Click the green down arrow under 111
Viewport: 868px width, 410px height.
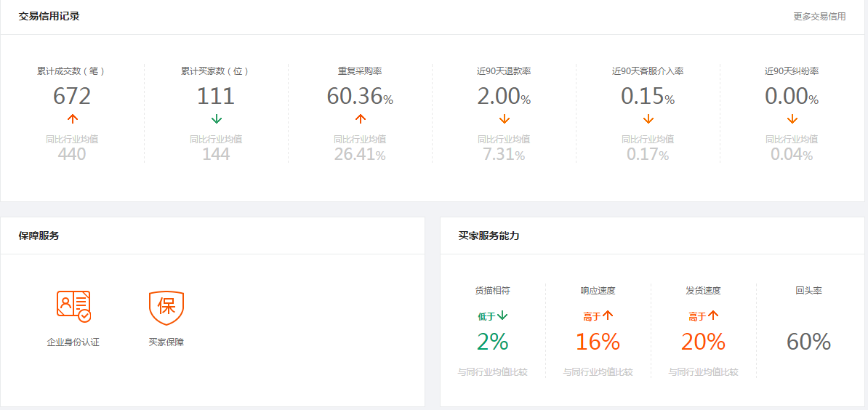[x=216, y=119]
